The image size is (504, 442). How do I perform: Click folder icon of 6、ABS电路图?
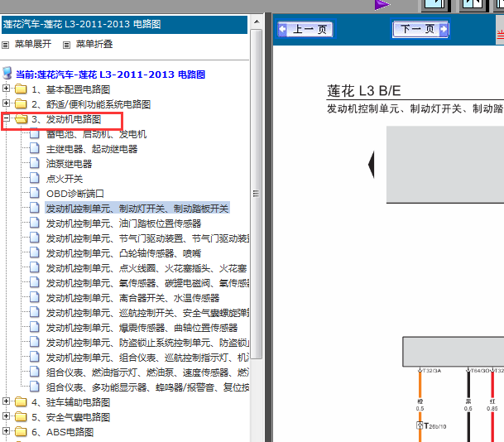21,431
